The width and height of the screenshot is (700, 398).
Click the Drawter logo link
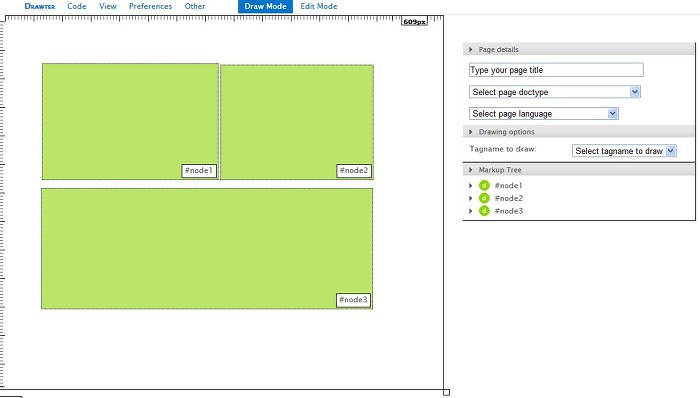(40, 6)
